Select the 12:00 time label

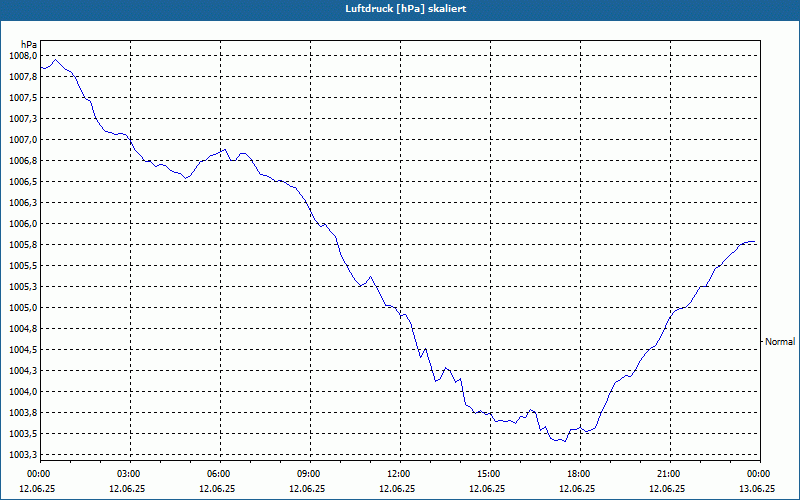pos(401,474)
